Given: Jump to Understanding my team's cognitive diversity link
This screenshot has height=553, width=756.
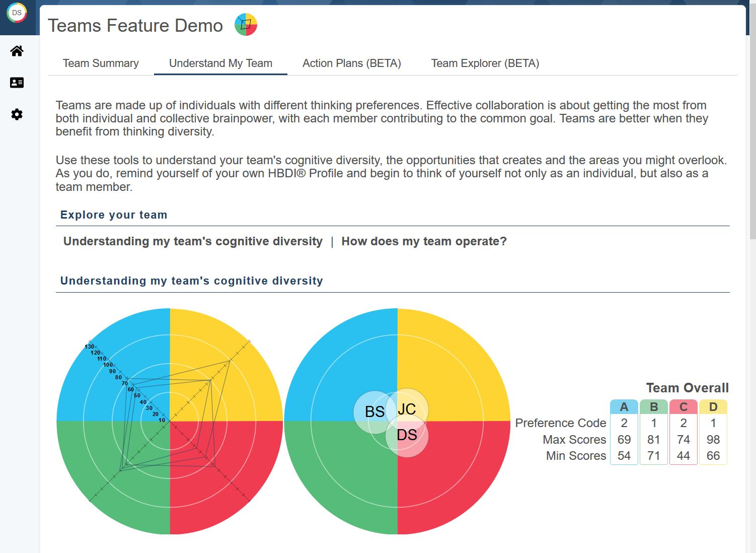Looking at the screenshot, I should coord(193,241).
